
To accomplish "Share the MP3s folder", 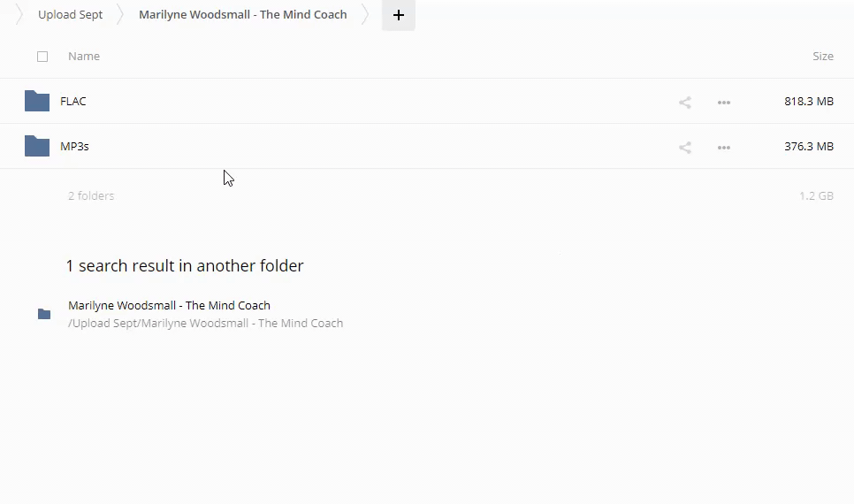I will 685,148.
